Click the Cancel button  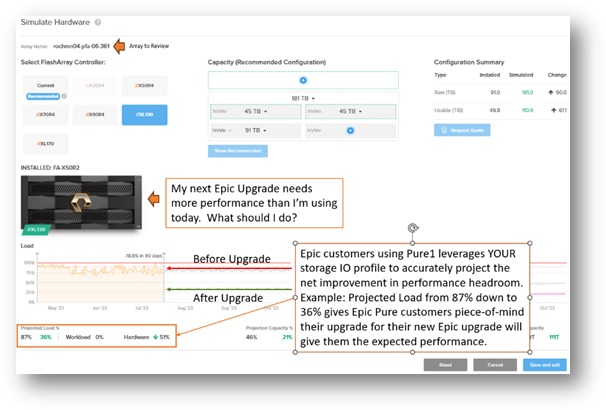coord(495,365)
